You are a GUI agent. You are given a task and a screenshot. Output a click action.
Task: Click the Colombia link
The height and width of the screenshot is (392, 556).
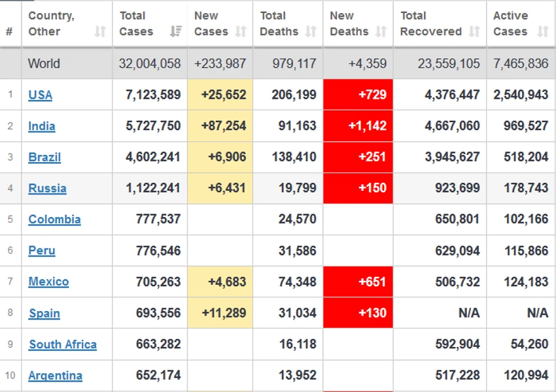tap(54, 220)
